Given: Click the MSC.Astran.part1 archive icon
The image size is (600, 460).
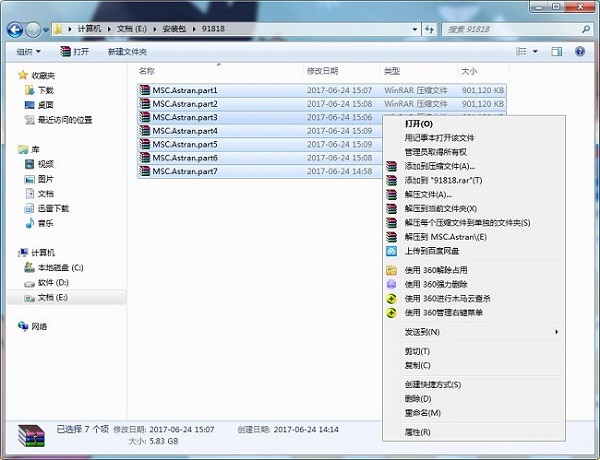Looking at the screenshot, I should tap(145, 90).
